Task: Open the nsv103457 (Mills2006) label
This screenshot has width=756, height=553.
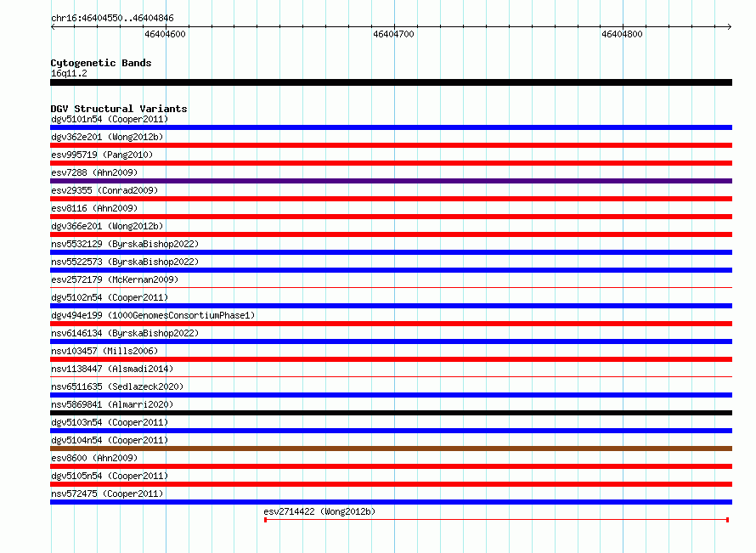Action: [x=104, y=351]
